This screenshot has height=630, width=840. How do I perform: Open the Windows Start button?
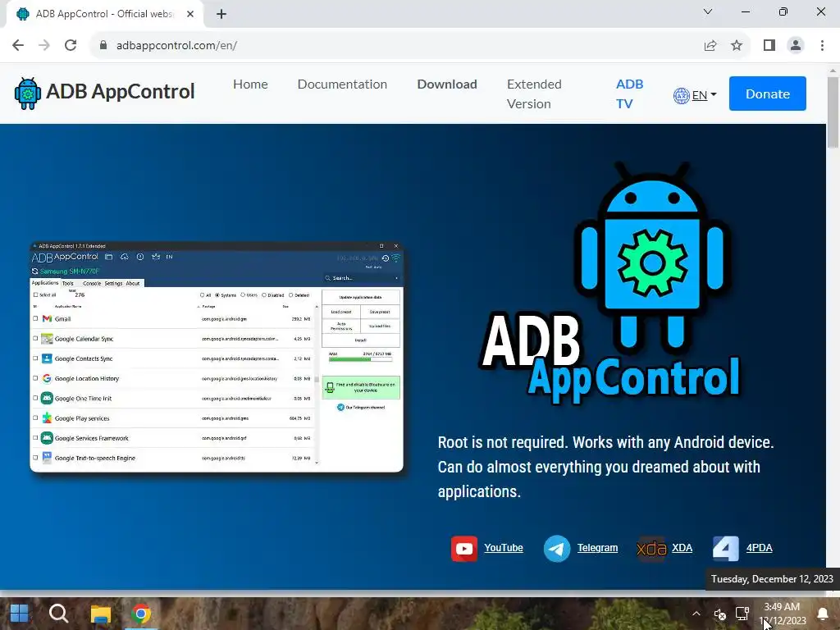click(x=20, y=614)
